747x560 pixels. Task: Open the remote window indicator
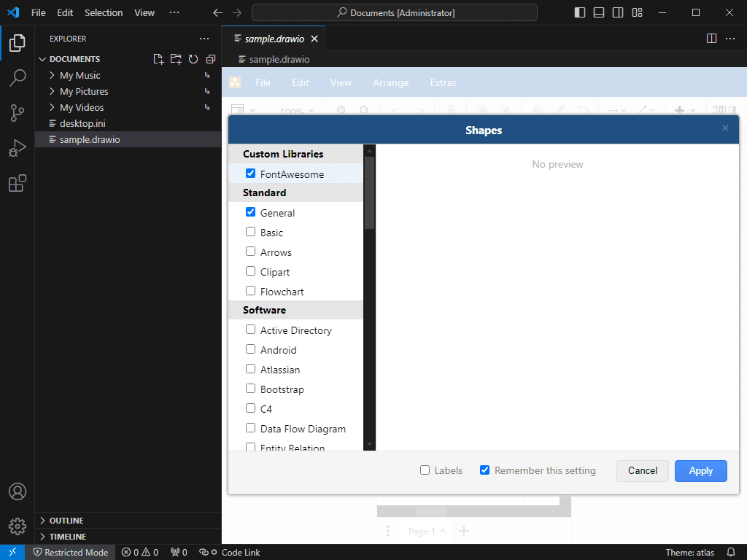[x=12, y=553]
